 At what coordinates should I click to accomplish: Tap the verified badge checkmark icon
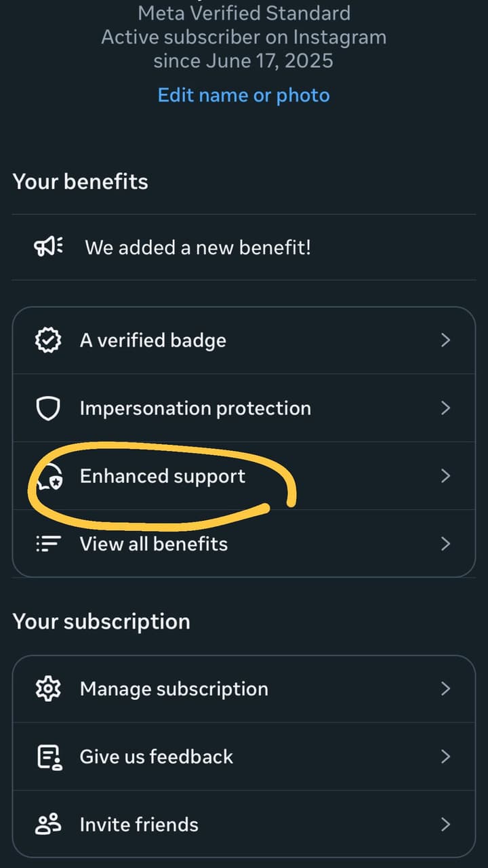pos(48,340)
